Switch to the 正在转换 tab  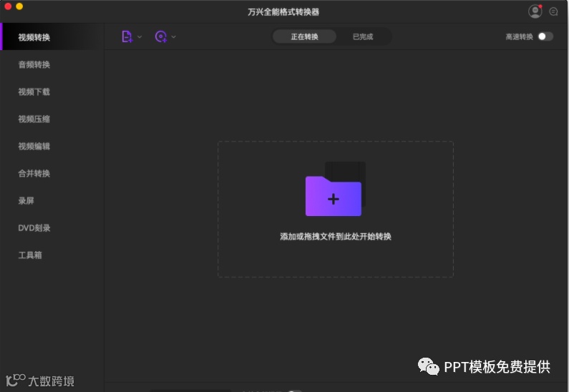click(x=304, y=36)
